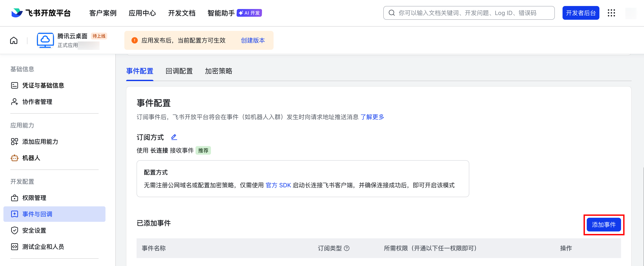The image size is (644, 266).
Task: Click the 添加事件 button
Action: click(x=603, y=225)
